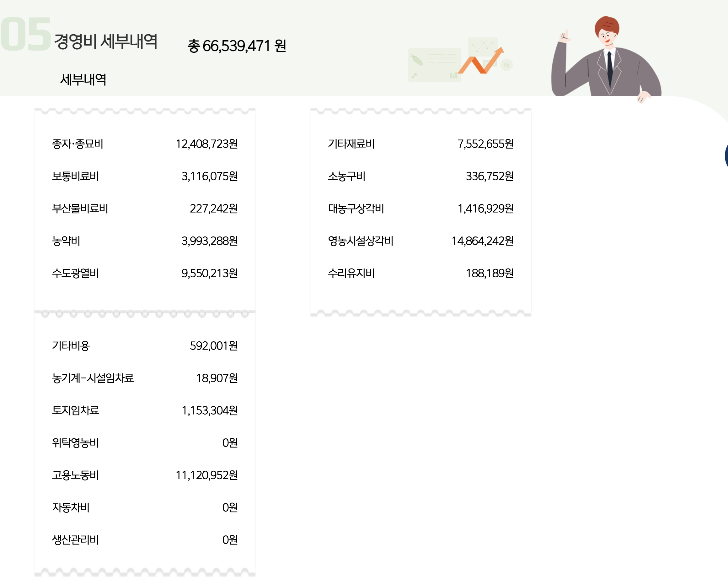
Task: Click the 수리유지비 value 188,189원
Action: coord(489,274)
